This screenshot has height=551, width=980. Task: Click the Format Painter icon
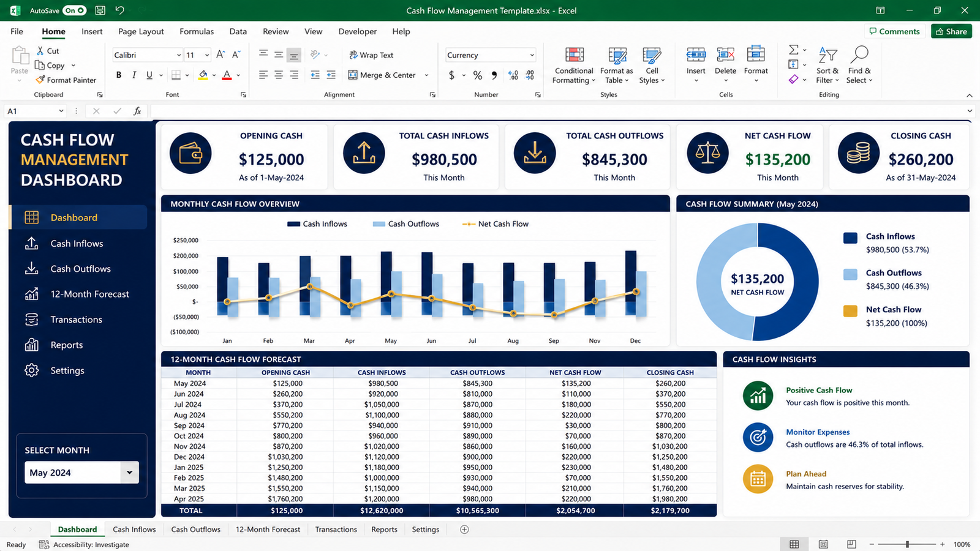(x=40, y=80)
